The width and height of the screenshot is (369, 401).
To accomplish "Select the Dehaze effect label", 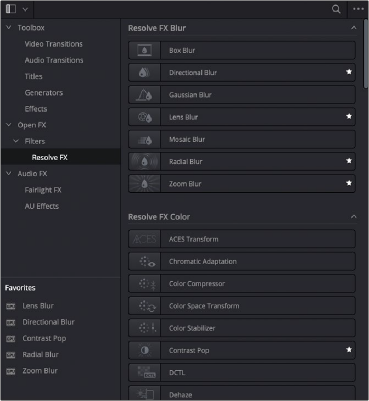I will point(180,395).
